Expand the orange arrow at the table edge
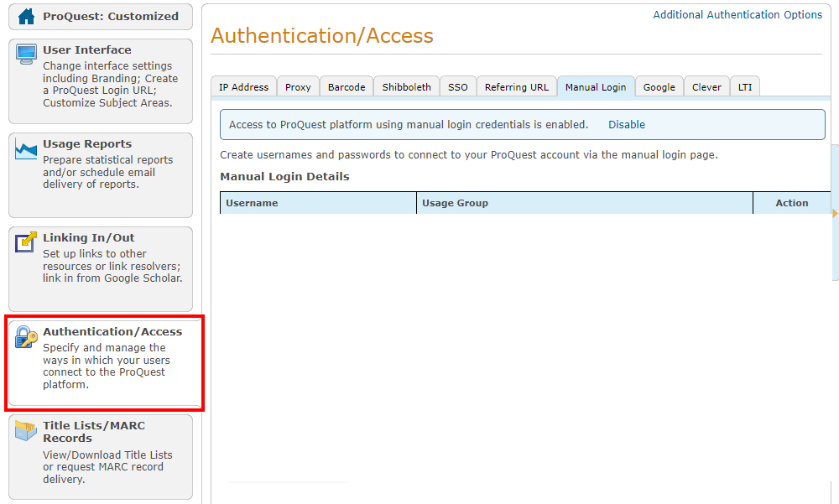The height and width of the screenshot is (504, 839). point(834,213)
